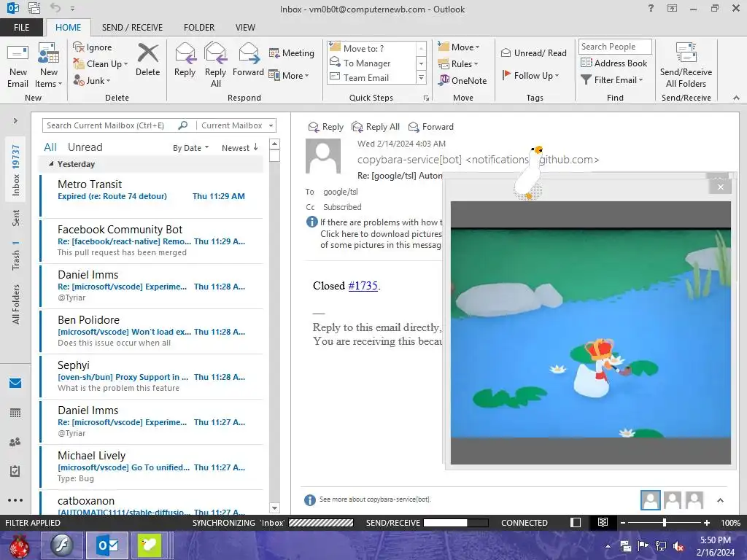Switch to the HOME tab
Screen dimensions: 747x560
click(68, 27)
